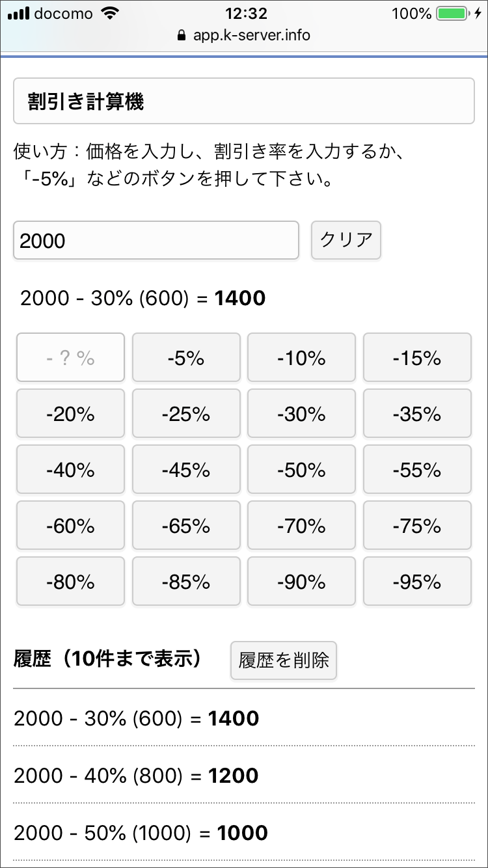Click the price input field showing 2000

point(156,241)
